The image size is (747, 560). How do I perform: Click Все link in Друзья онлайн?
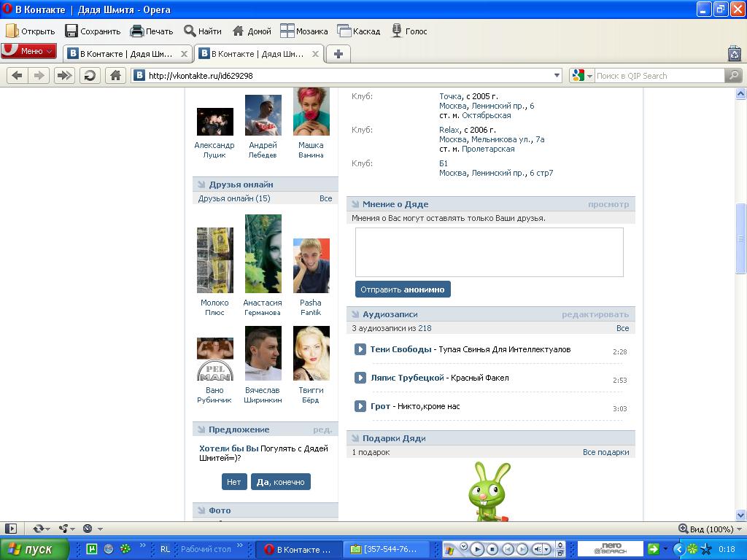click(326, 198)
